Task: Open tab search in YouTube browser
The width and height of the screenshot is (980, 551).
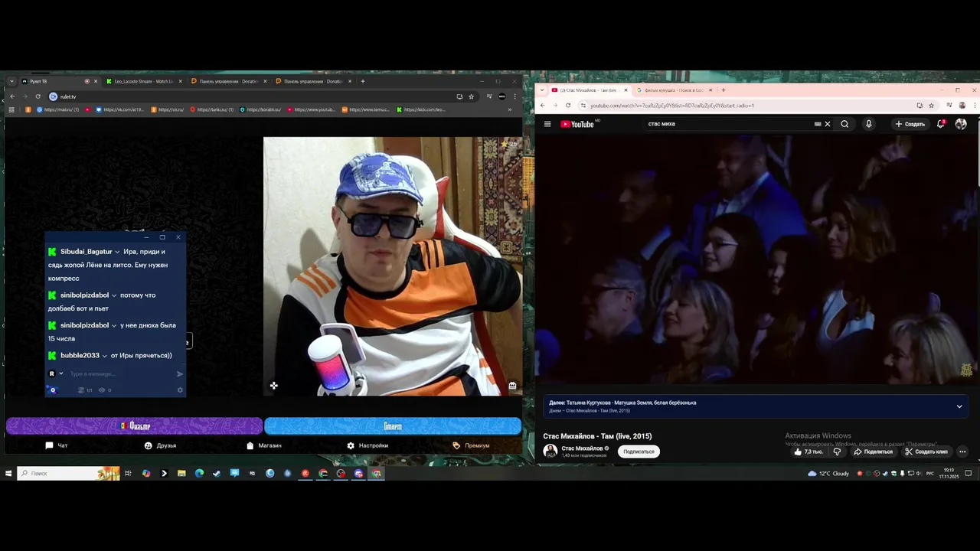Action: tap(543, 90)
